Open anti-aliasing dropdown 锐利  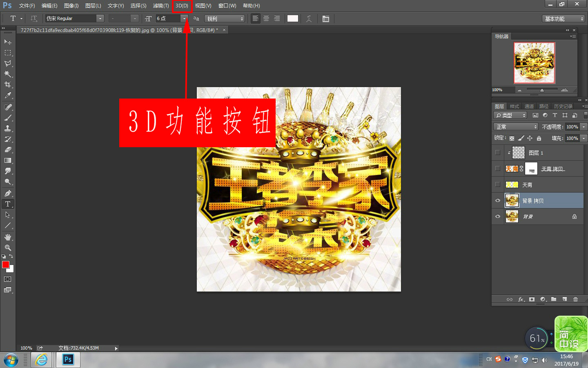(x=225, y=19)
